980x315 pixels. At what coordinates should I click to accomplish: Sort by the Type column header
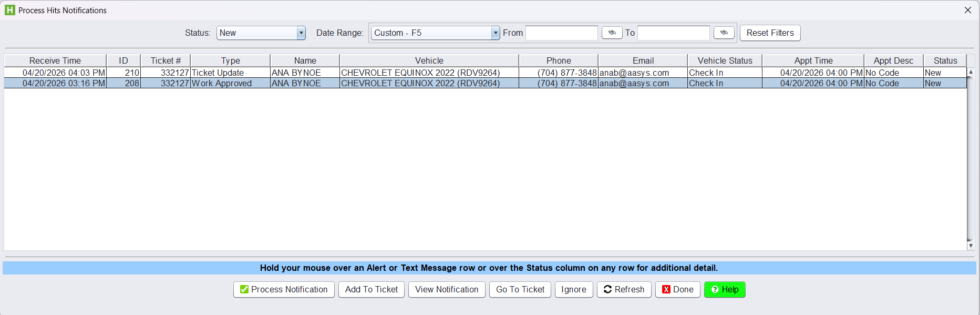click(x=230, y=60)
